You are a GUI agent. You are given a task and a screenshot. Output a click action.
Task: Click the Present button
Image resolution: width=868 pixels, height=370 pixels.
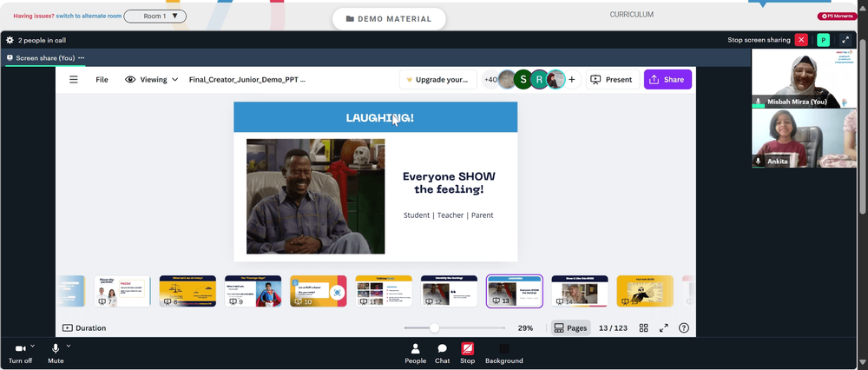[613, 80]
